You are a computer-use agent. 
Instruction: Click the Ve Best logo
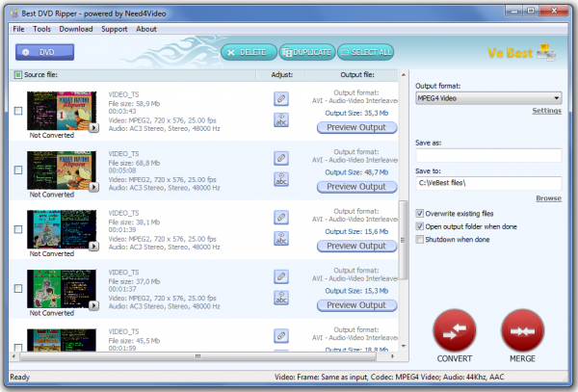521,53
